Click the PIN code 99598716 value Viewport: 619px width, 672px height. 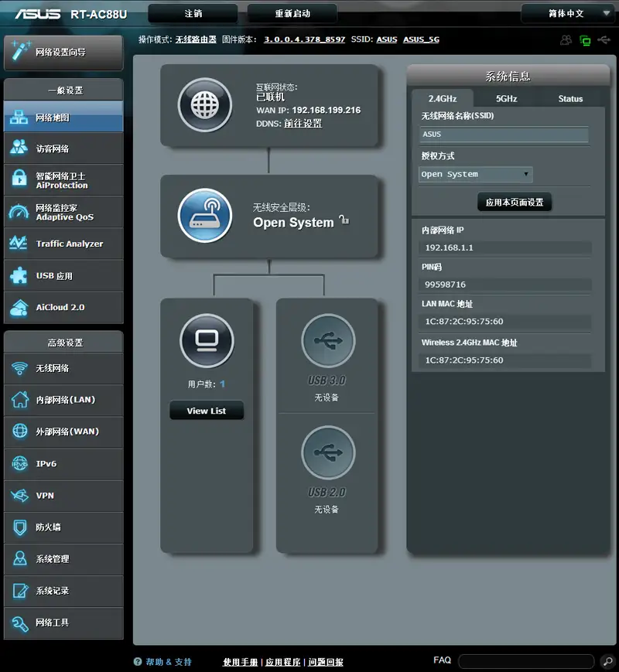[445, 285]
